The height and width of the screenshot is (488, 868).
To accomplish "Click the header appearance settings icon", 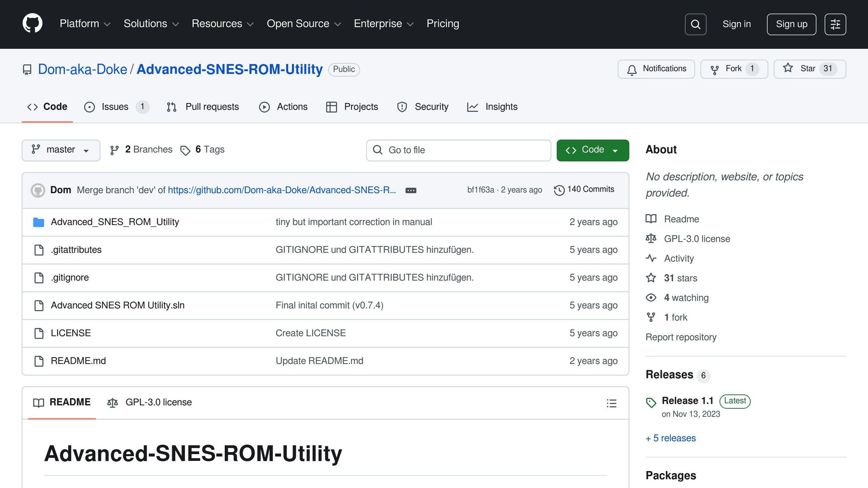I will (x=835, y=24).
